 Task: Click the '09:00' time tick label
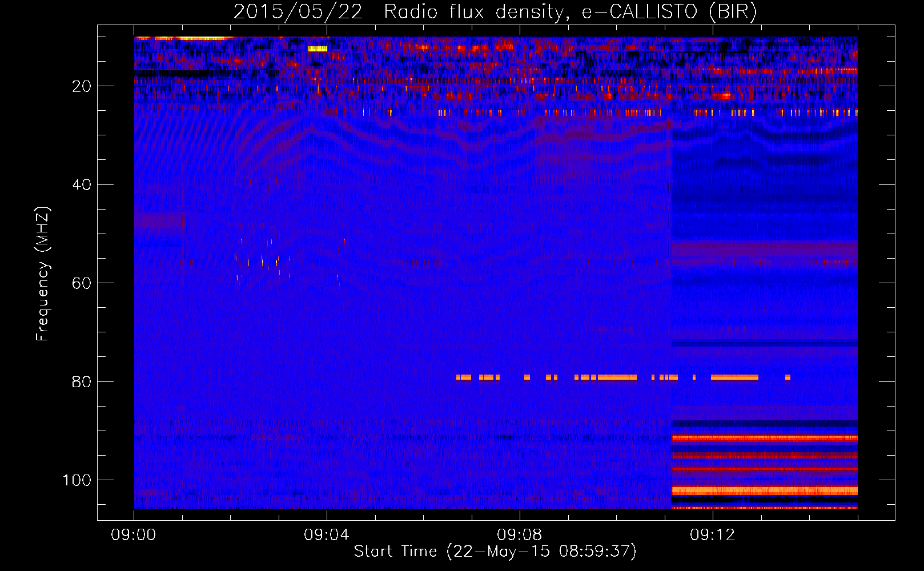pyautogui.click(x=134, y=535)
